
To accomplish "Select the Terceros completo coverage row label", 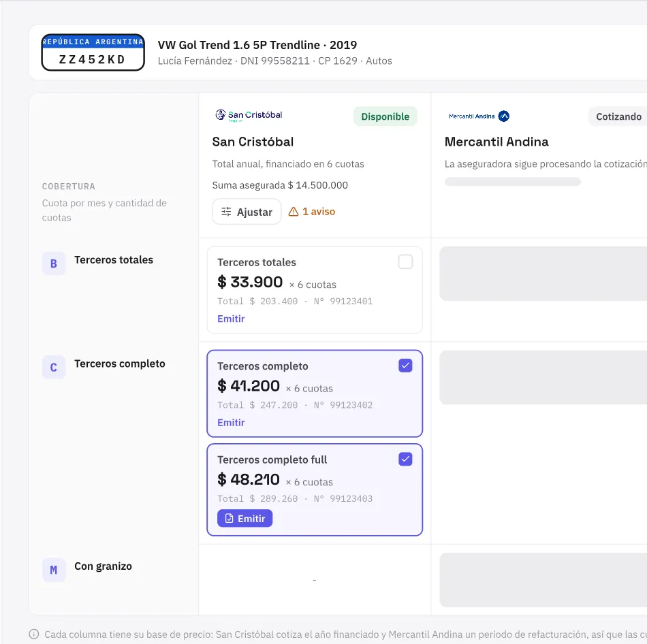I will pos(120,364).
